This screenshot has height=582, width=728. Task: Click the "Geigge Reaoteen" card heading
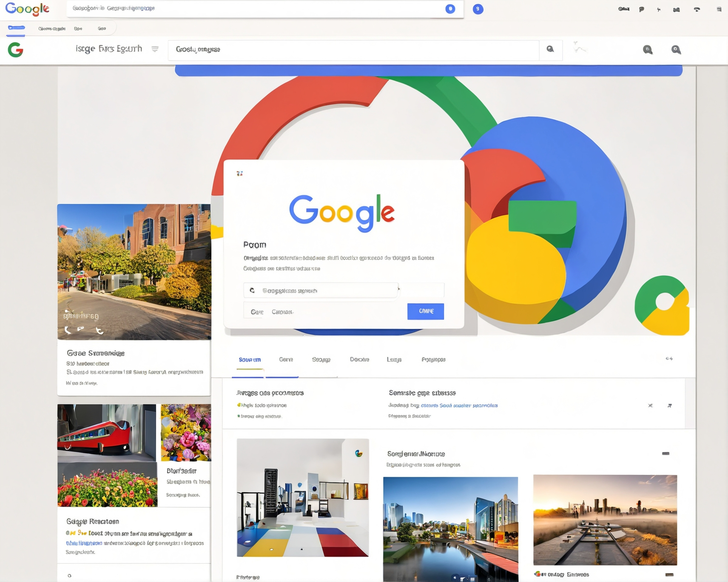93,522
